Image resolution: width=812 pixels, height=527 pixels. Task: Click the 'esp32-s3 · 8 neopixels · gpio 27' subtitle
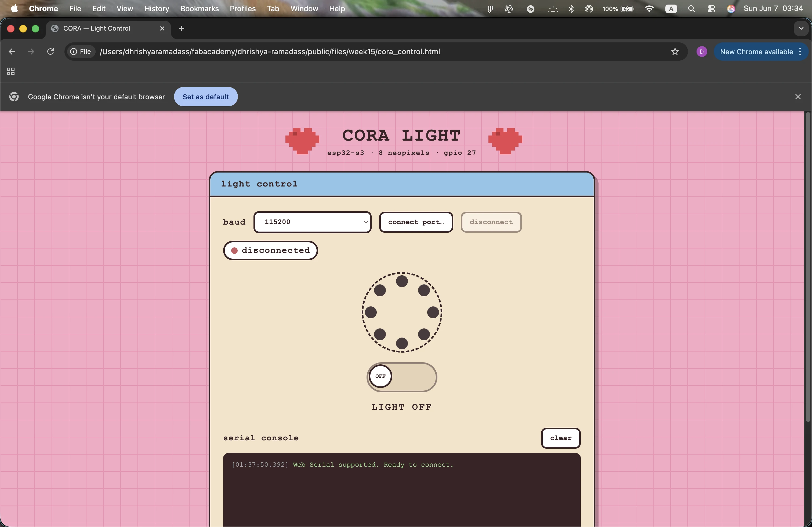(x=401, y=153)
